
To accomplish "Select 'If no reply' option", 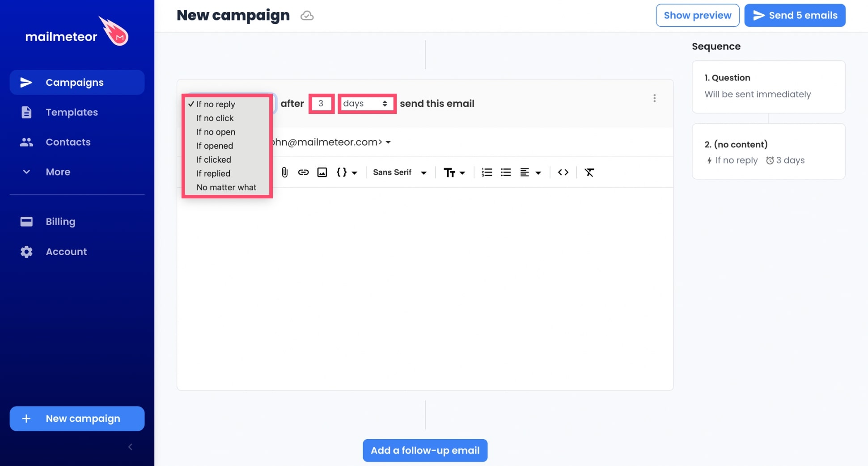I will pos(227,104).
